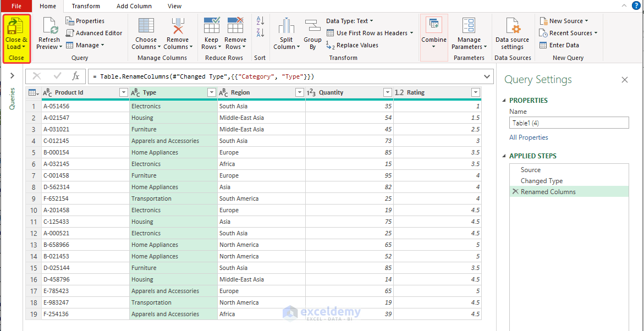Screen dimensions: 644x331
Task: Click the Rating 1.2 data type icon
Action: 399,93
